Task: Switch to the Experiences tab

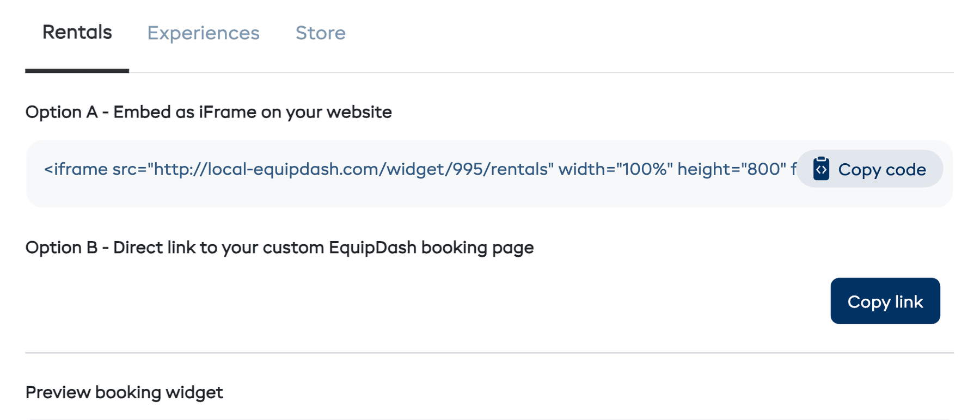Action: click(203, 33)
